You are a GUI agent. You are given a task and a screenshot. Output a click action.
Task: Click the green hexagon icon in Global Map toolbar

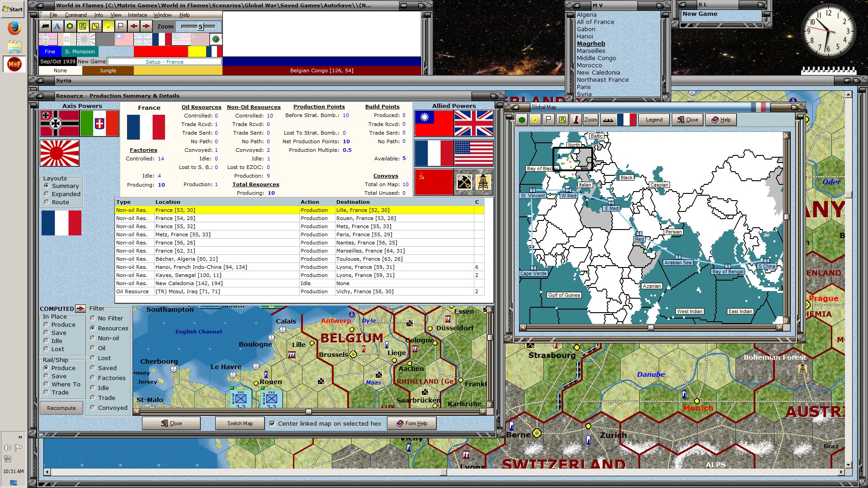[x=522, y=120]
